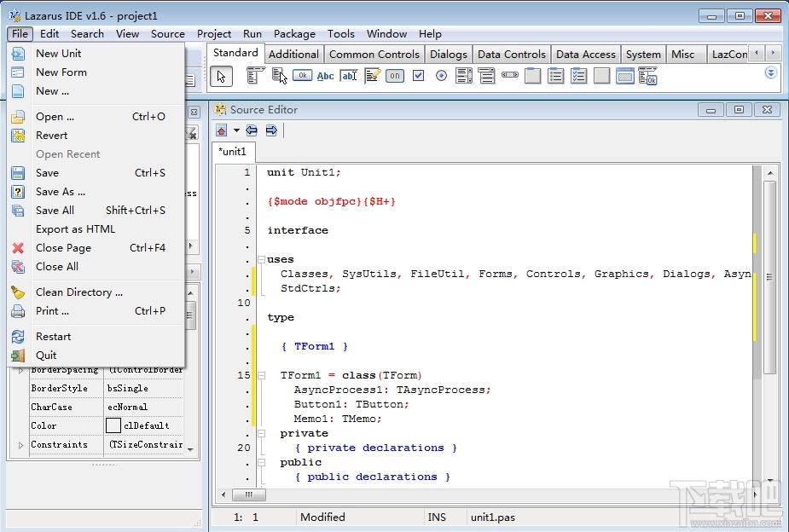Open the Edit menu

click(49, 34)
